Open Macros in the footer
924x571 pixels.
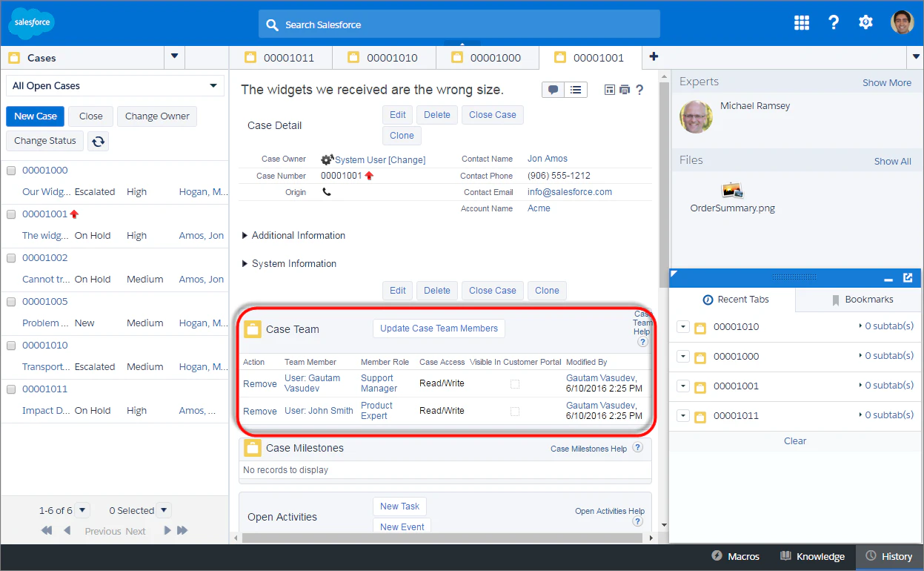735,556
